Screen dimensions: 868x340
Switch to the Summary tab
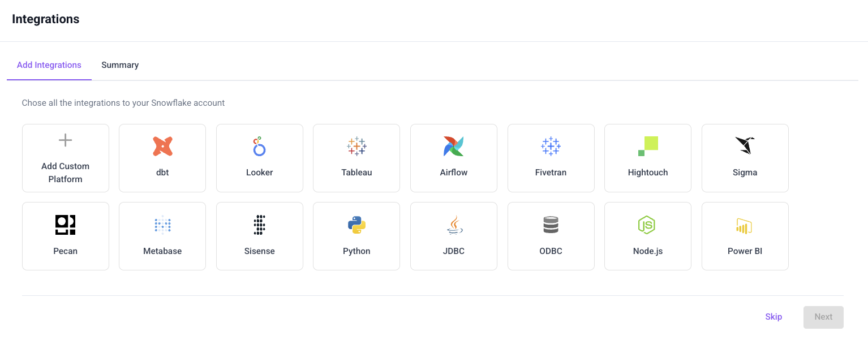coord(120,65)
